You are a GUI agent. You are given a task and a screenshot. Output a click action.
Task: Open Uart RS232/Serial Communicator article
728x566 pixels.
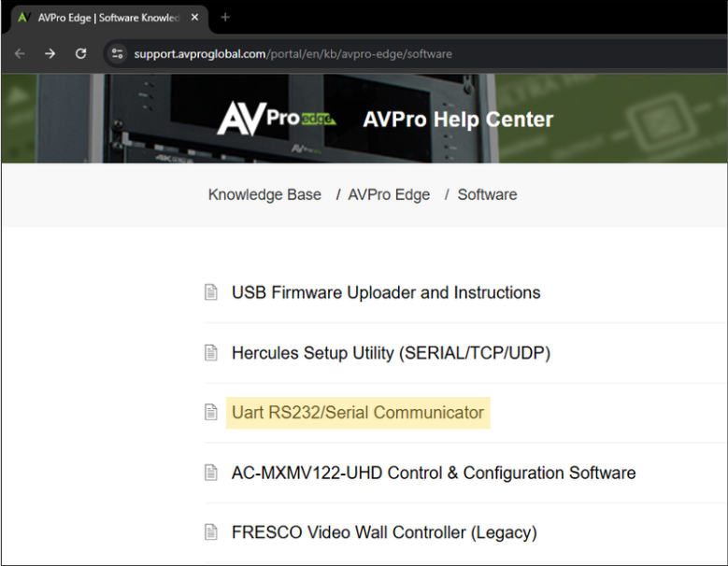358,413
